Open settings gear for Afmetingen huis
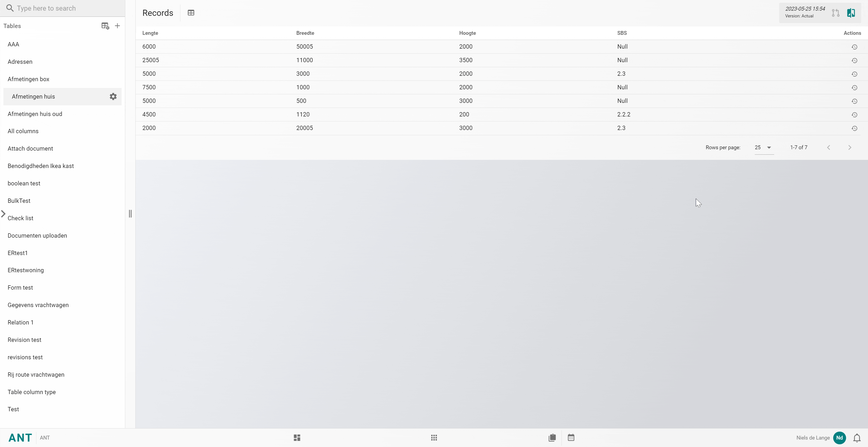The width and height of the screenshot is (868, 447). click(113, 96)
